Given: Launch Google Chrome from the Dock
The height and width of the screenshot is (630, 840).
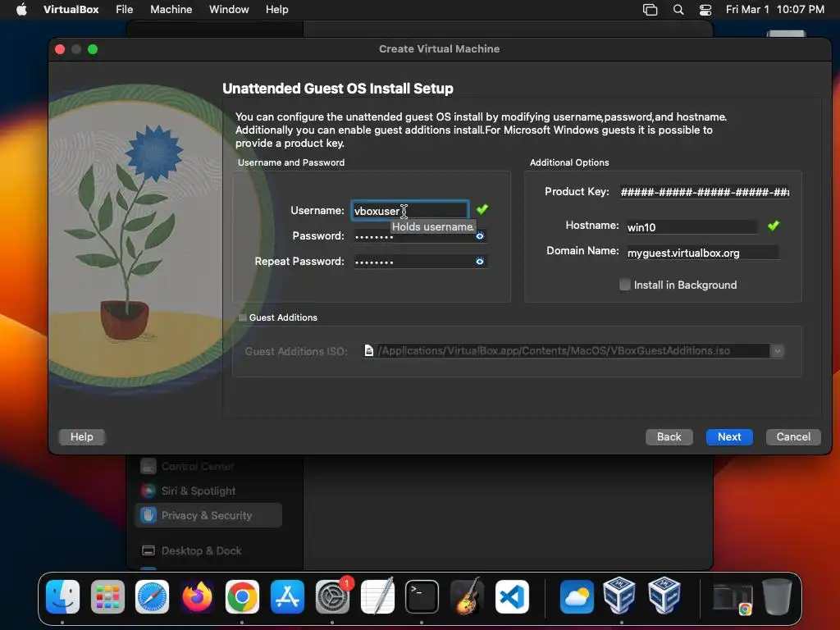Looking at the screenshot, I should point(242,596).
